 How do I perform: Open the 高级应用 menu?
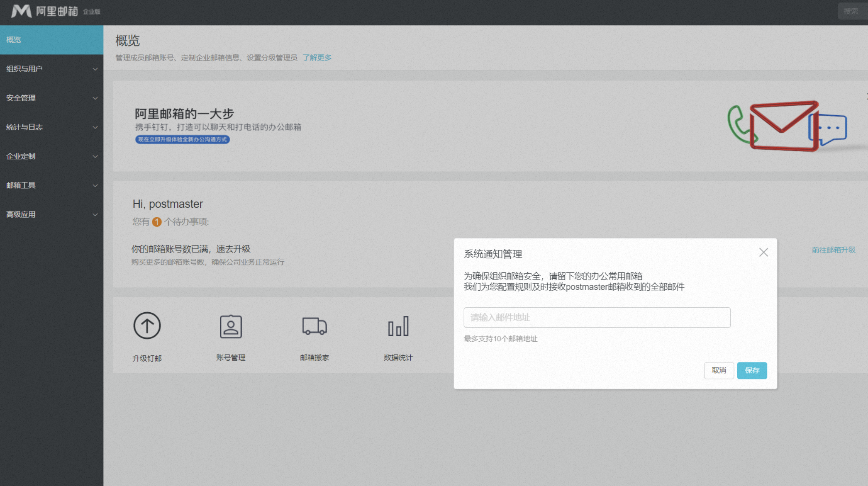pos(51,214)
